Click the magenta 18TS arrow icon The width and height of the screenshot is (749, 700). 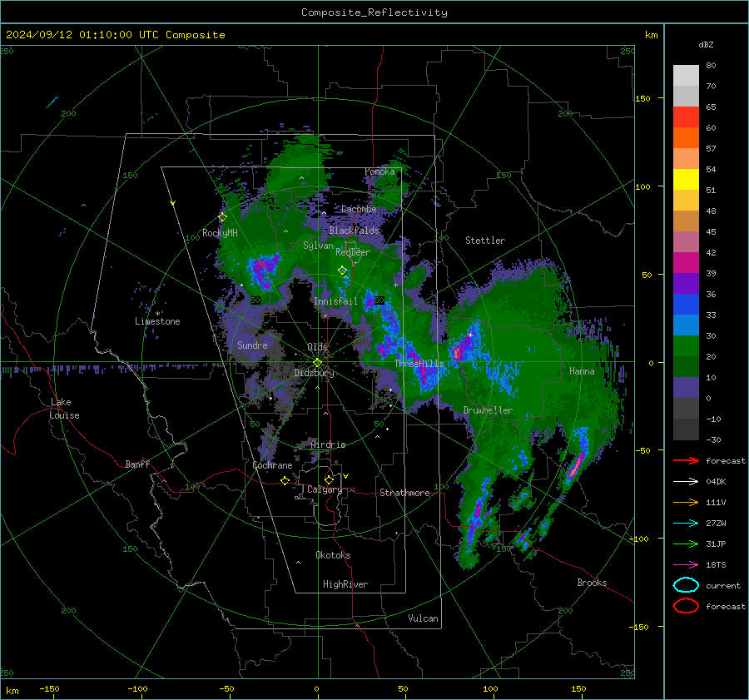(686, 565)
